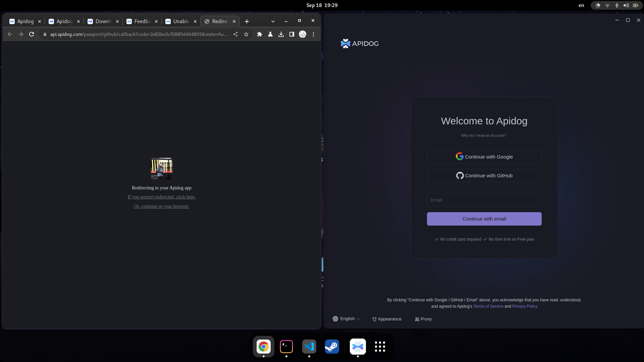Open 'Why do I need an Account?'
The height and width of the screenshot is (362, 644).
[484, 135]
